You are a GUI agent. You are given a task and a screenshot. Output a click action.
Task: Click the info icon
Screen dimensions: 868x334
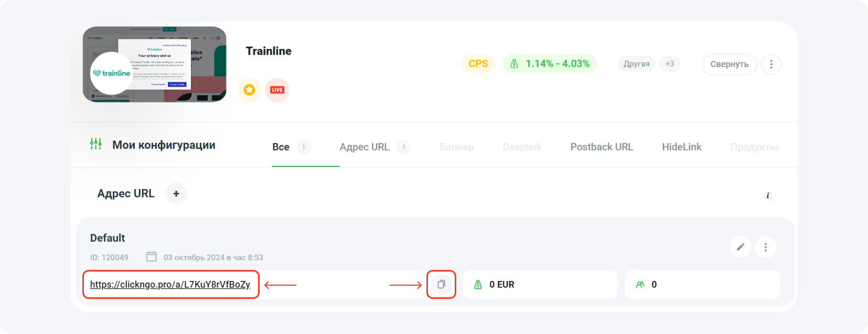[x=768, y=196]
